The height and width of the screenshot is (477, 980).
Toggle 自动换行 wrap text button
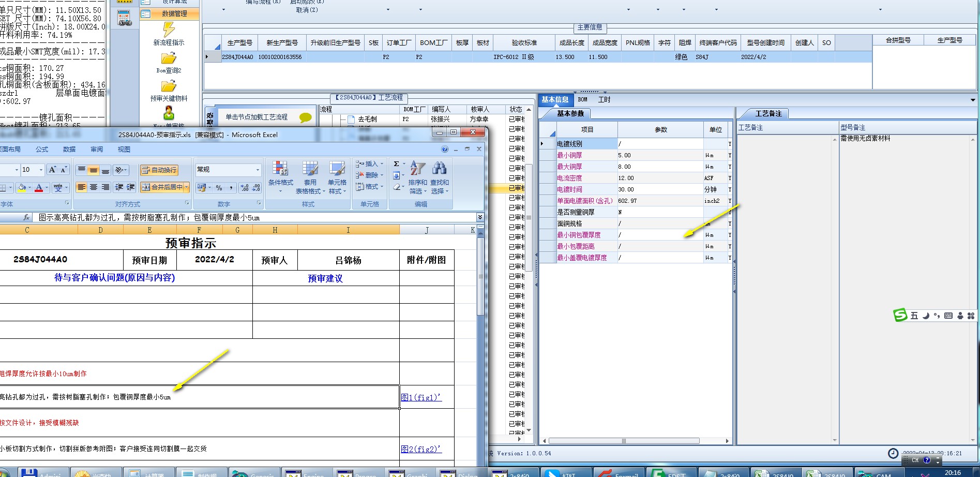[159, 170]
